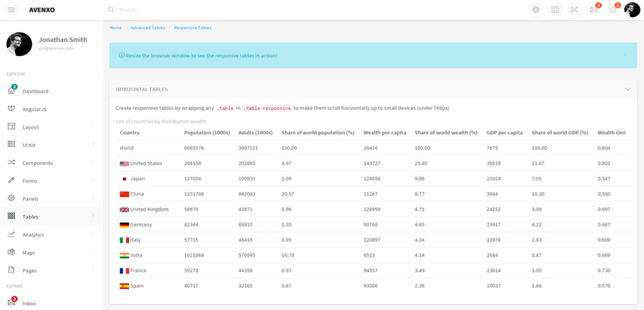Click the Pages document icon
Viewport: 644px width, 310px height.
tap(11, 270)
